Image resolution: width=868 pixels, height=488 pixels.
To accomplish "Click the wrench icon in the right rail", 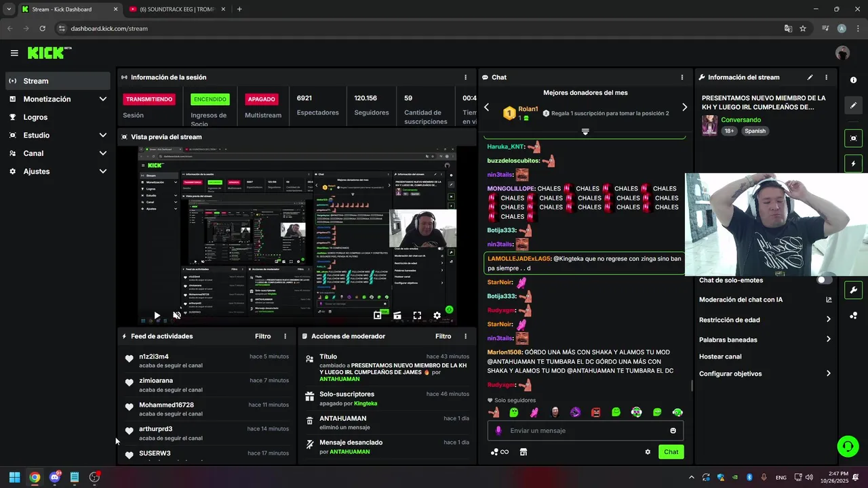I will point(853,290).
